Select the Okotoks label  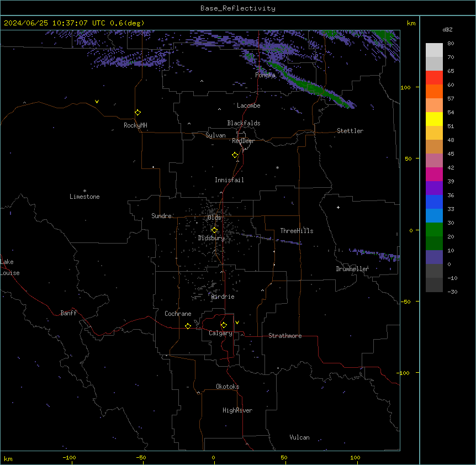(228, 387)
